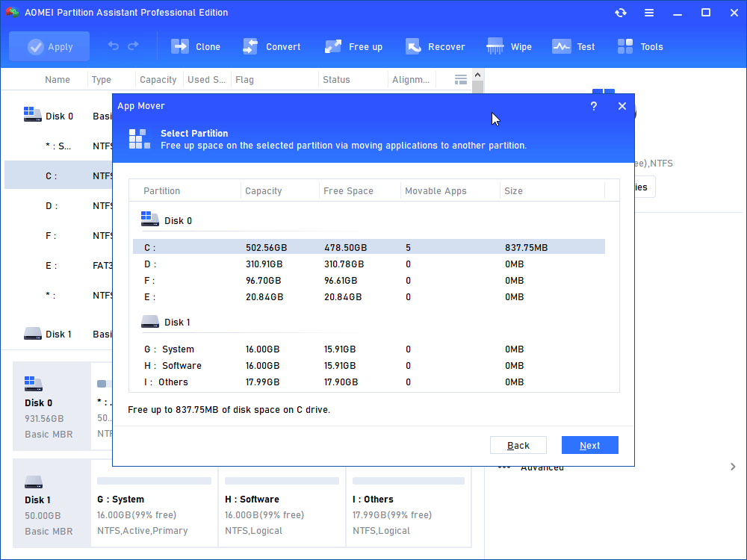Click the Status column header
Screen dimensions: 747x560
(336, 80)
